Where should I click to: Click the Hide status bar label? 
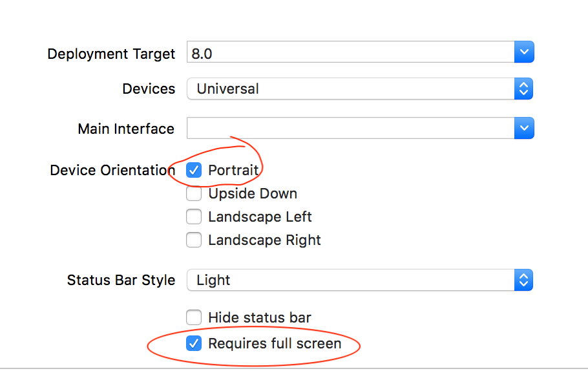[260, 317]
